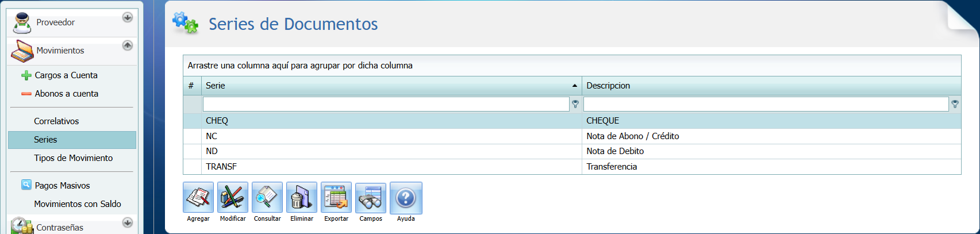Click the Agregar toolbar icon

pos(198,198)
